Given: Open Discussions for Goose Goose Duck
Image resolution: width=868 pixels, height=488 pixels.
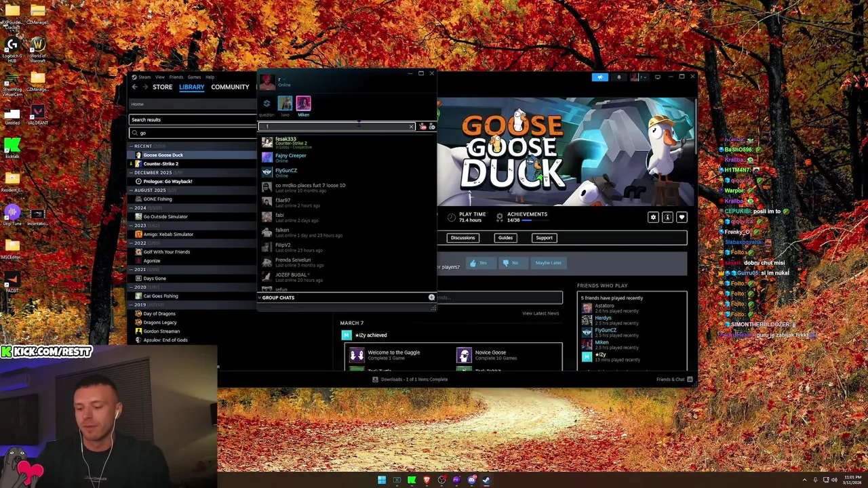Looking at the screenshot, I should coord(463,238).
